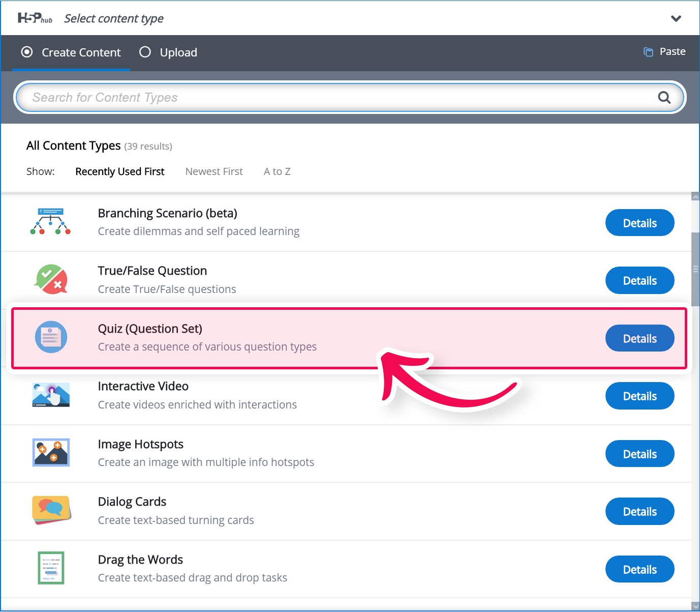Open Details for Dialog Cards

(640, 511)
